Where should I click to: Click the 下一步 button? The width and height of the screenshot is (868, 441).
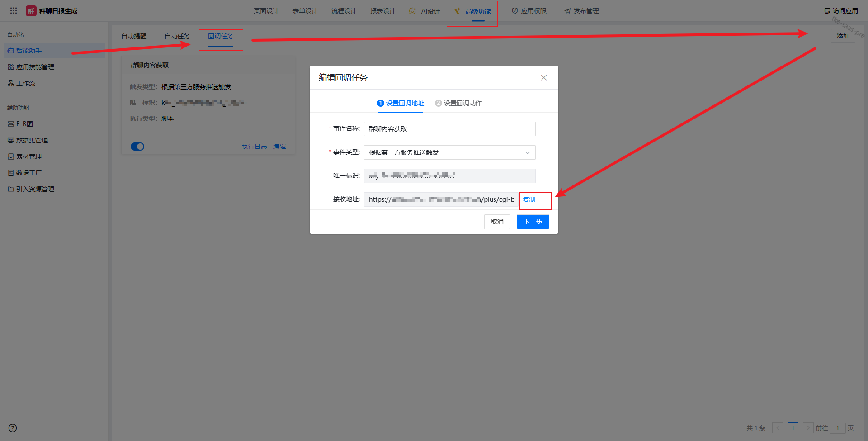(533, 222)
